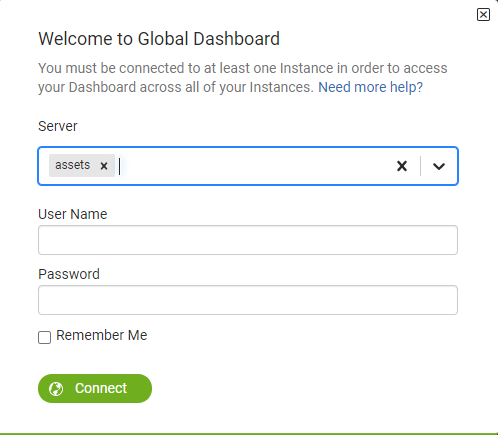Enable the Remember Me checkbox
The height and width of the screenshot is (435, 498).
44,337
